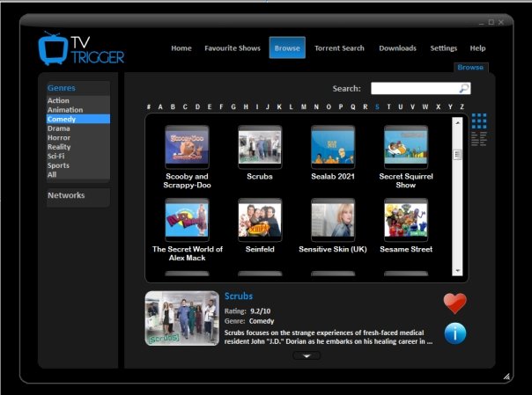532x395 pixels.
Task: Filter shows by letter M
Action: (x=303, y=106)
